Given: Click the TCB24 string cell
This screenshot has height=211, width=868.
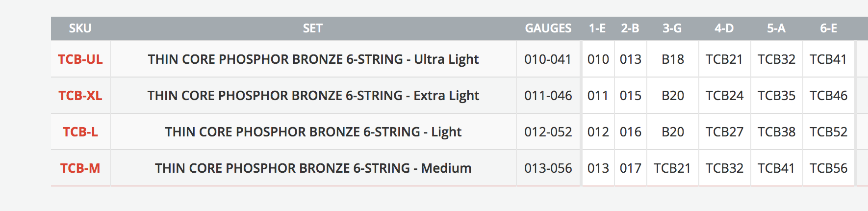Looking at the screenshot, I should pyautogui.click(x=724, y=96).
